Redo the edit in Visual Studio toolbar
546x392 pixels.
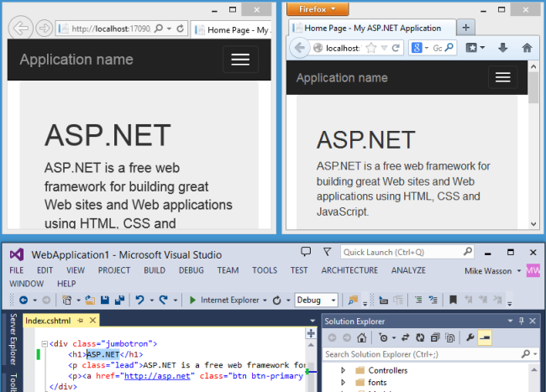pyautogui.click(x=163, y=300)
